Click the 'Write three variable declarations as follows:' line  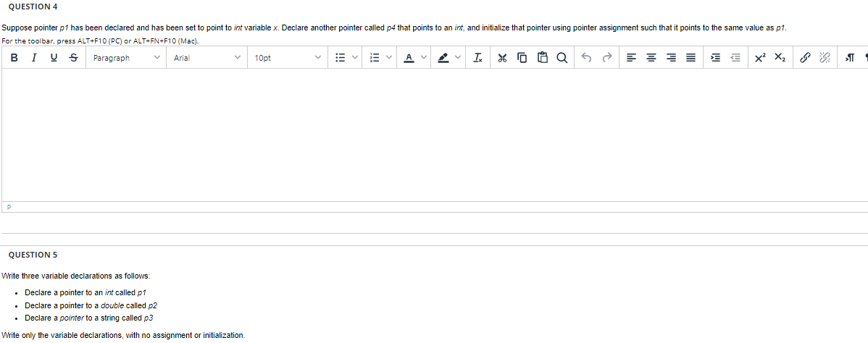pyautogui.click(x=76, y=276)
